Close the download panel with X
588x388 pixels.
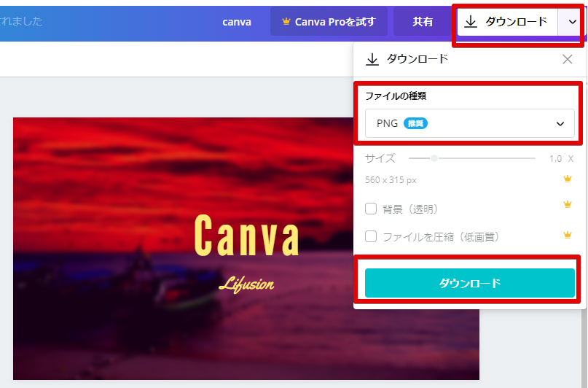pyautogui.click(x=568, y=59)
